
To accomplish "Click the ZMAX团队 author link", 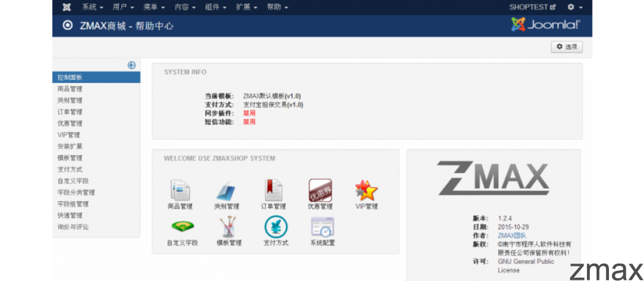I will (512, 235).
